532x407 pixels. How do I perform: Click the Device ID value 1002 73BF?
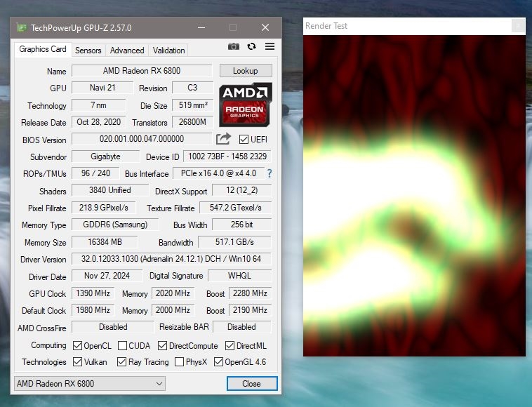point(227,156)
